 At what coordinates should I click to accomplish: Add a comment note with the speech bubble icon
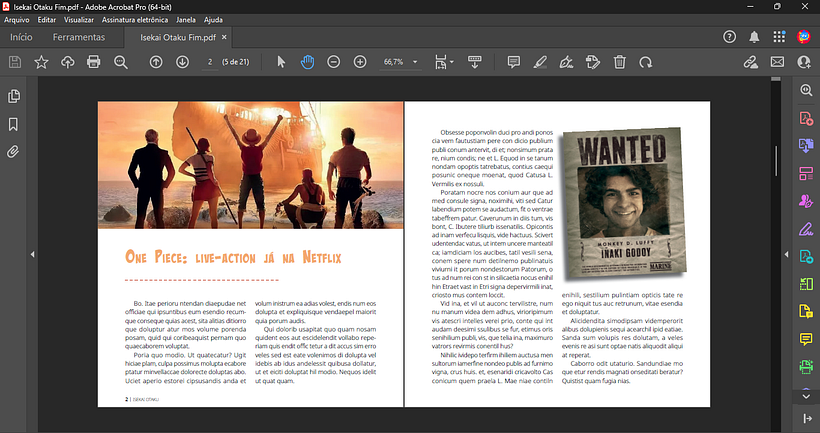point(514,62)
